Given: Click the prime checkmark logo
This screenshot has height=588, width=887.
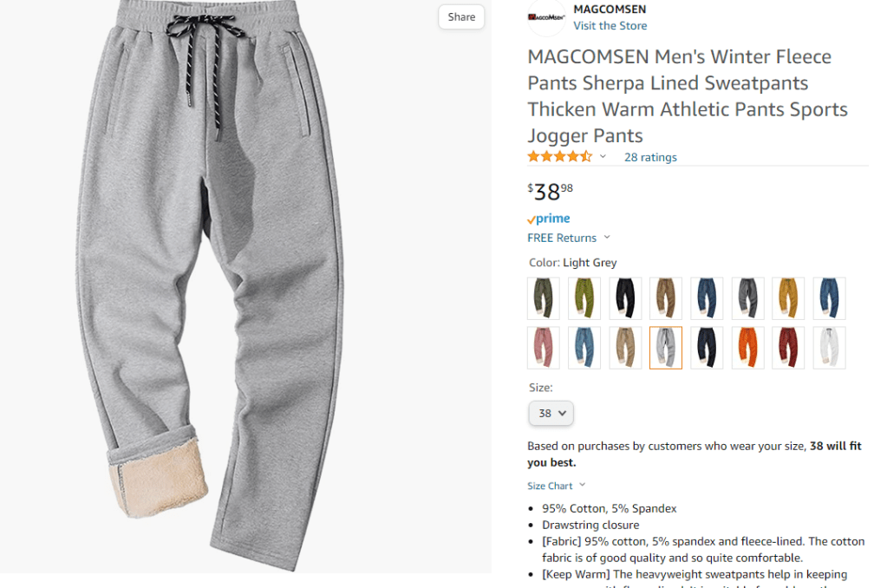Looking at the screenshot, I should [x=548, y=219].
